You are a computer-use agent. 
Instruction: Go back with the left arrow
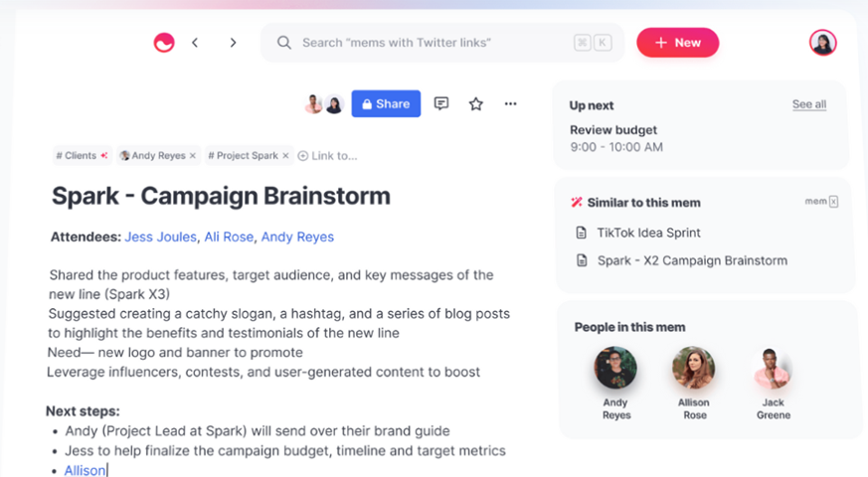[195, 43]
